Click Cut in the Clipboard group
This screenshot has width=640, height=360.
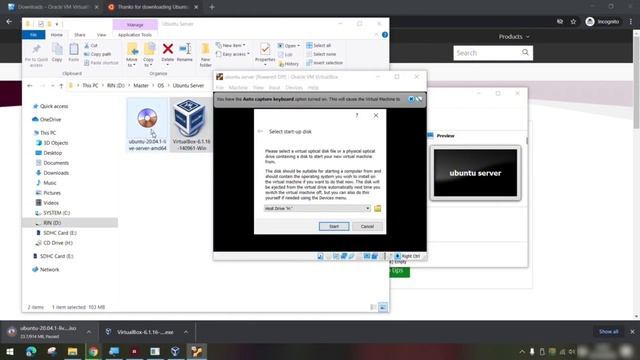coord(91,45)
